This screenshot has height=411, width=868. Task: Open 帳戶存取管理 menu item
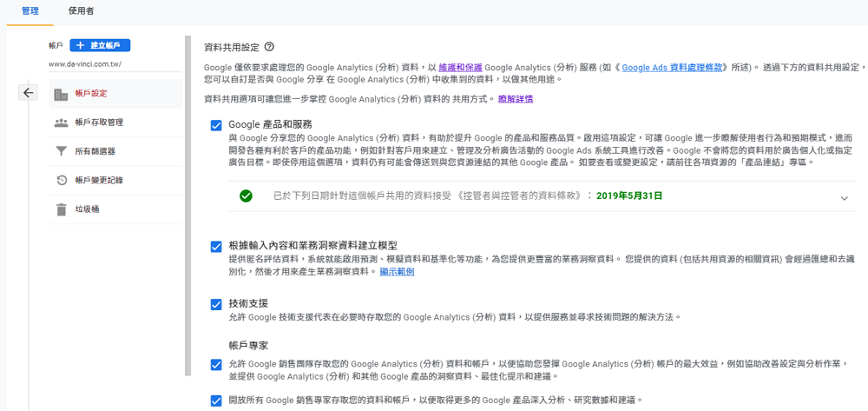tap(115, 123)
